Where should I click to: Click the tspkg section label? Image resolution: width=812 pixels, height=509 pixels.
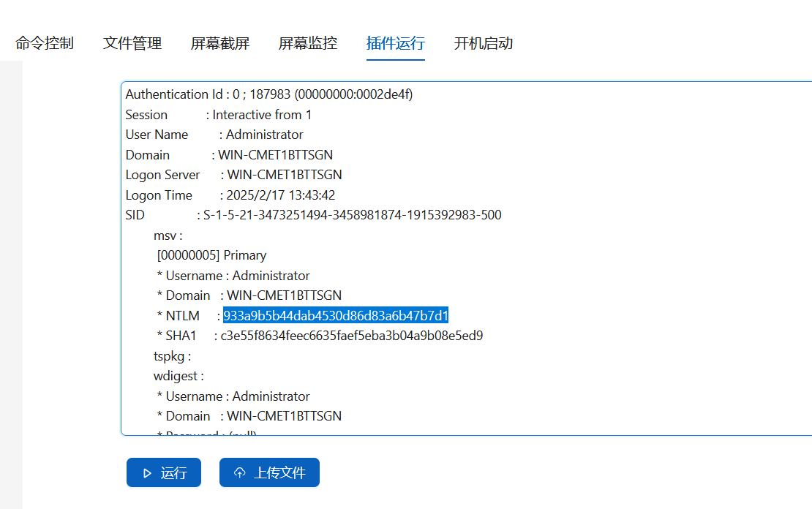pyautogui.click(x=173, y=356)
